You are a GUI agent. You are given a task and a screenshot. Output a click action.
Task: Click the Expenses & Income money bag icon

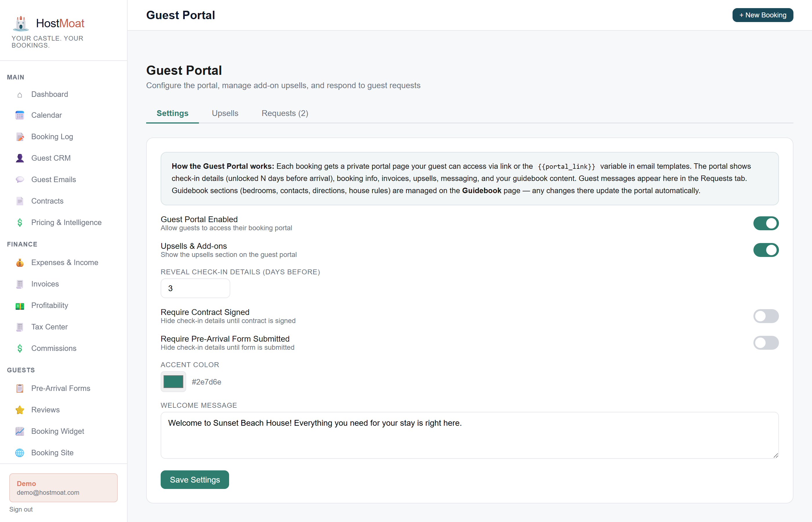[20, 263]
